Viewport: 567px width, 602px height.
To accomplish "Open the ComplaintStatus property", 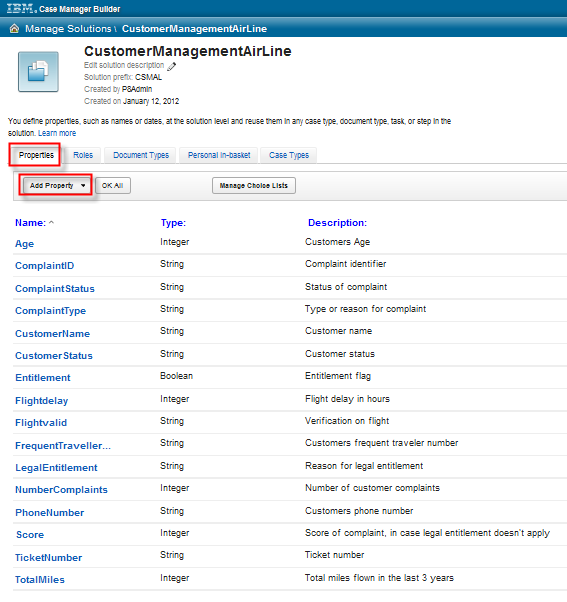I will 55,289.
